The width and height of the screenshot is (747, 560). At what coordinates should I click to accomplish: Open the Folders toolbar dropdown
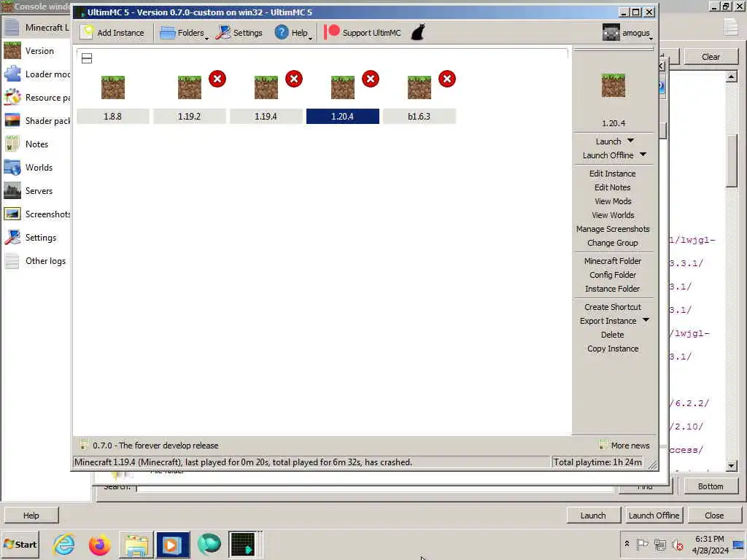[x=185, y=33]
